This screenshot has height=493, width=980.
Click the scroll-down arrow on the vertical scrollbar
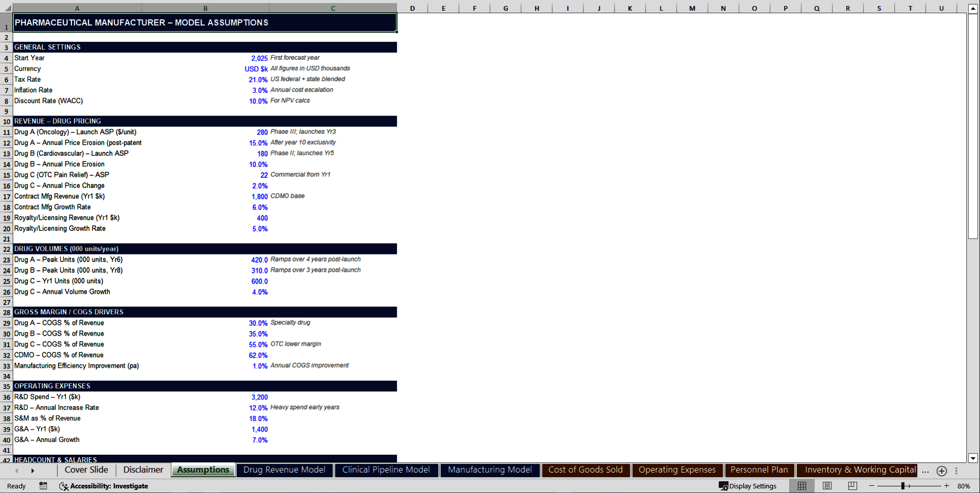click(973, 458)
